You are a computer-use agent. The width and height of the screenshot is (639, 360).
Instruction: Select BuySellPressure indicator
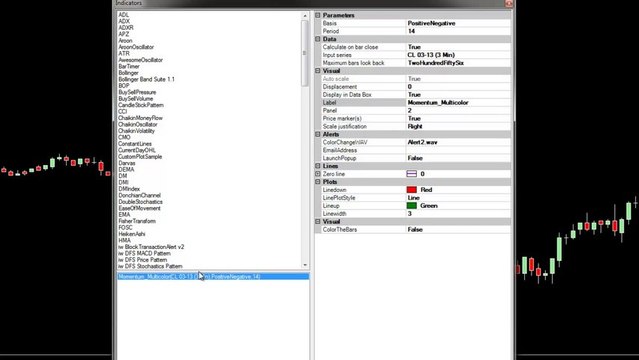(x=137, y=92)
